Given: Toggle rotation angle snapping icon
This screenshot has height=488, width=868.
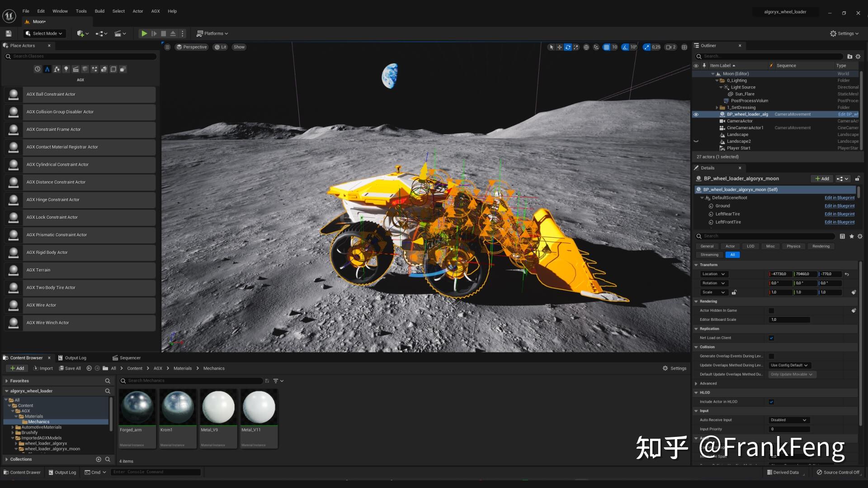Looking at the screenshot, I should point(625,47).
